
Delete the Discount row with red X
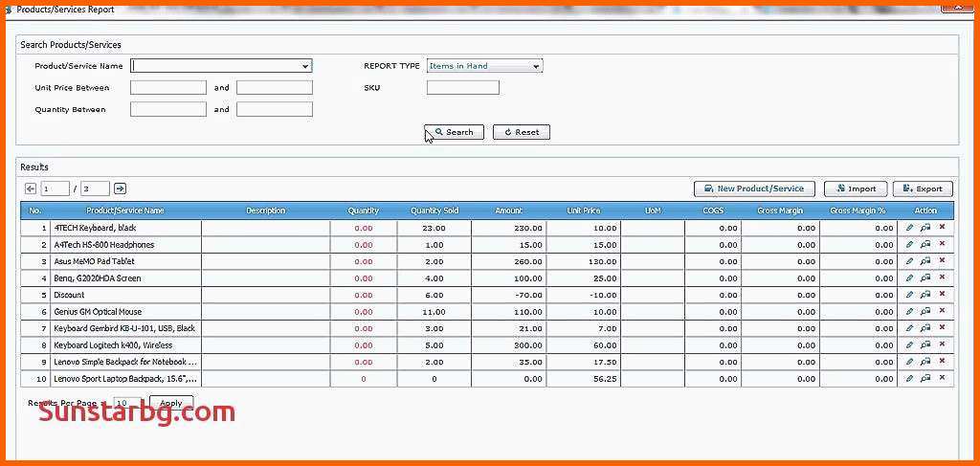(x=942, y=295)
